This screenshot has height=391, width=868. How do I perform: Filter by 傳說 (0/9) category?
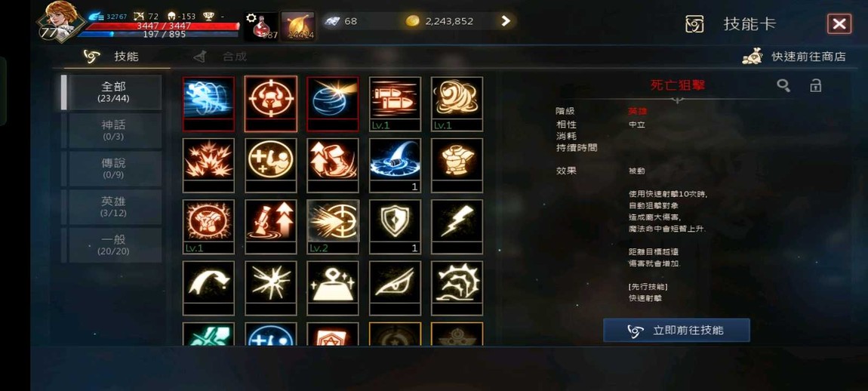113,169
